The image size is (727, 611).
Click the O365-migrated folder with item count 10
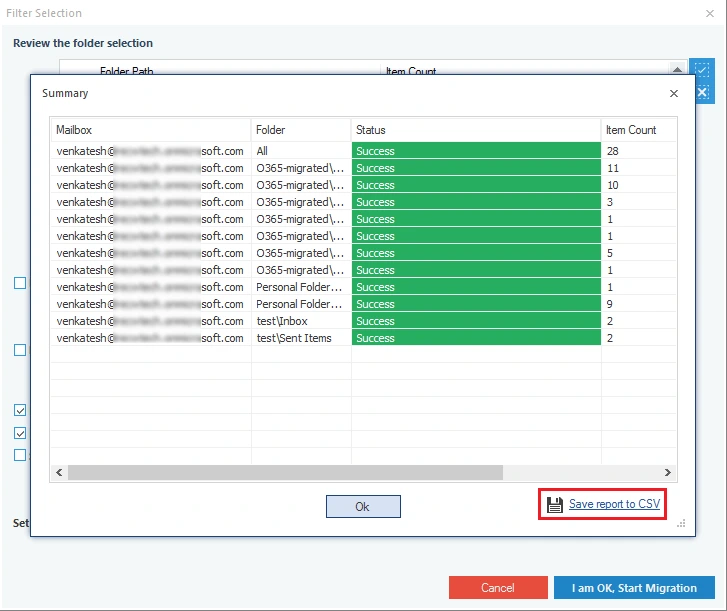[x=301, y=185]
